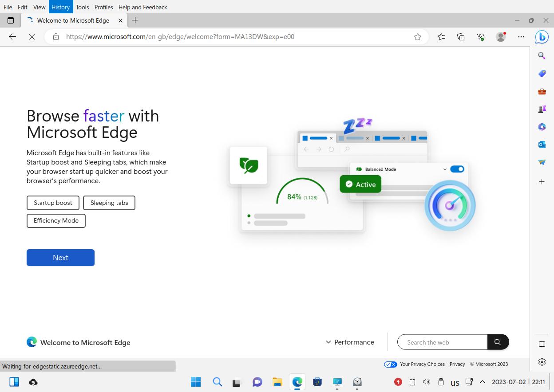Screen dimensions: 554x392
Task: Open the Bing chat sidebar icon
Action: (x=542, y=37)
